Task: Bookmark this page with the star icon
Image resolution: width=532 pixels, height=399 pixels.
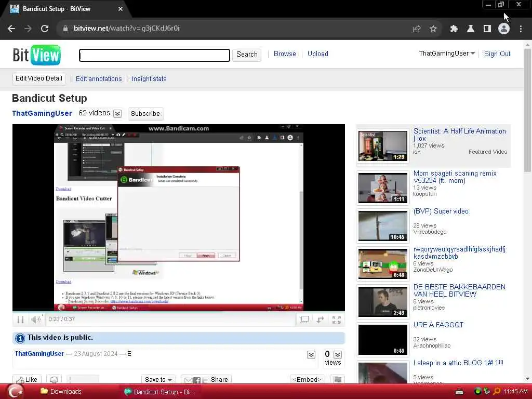Action: (433, 29)
